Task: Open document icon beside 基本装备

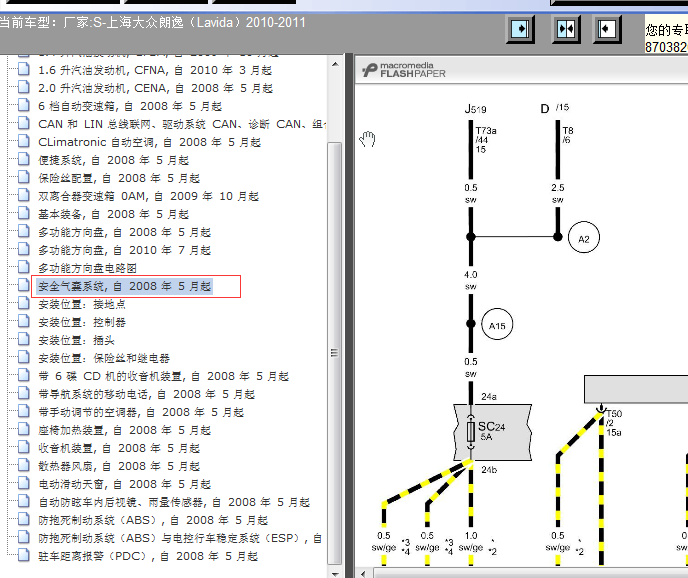Action: coord(24,214)
